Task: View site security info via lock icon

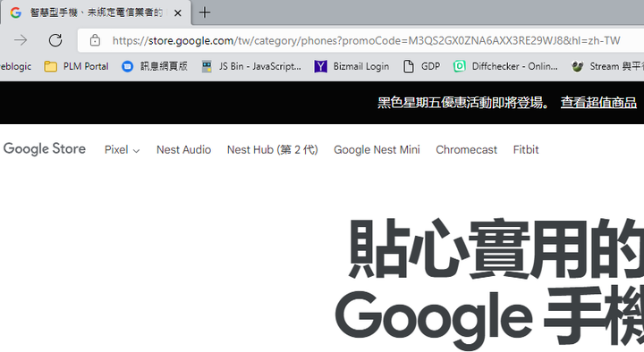Action: point(95,40)
